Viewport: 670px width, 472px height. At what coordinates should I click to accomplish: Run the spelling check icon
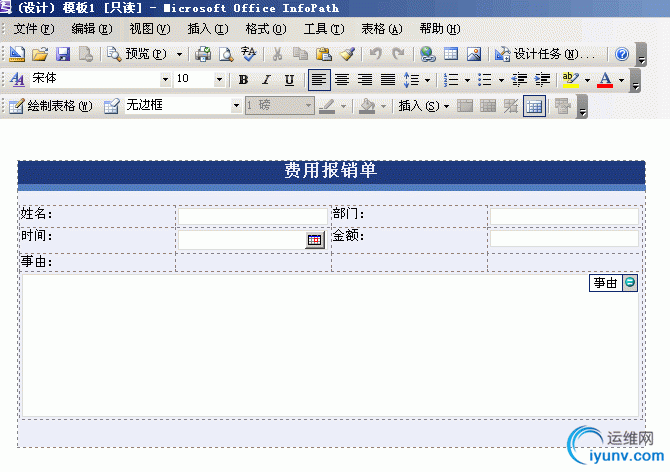pyautogui.click(x=248, y=54)
